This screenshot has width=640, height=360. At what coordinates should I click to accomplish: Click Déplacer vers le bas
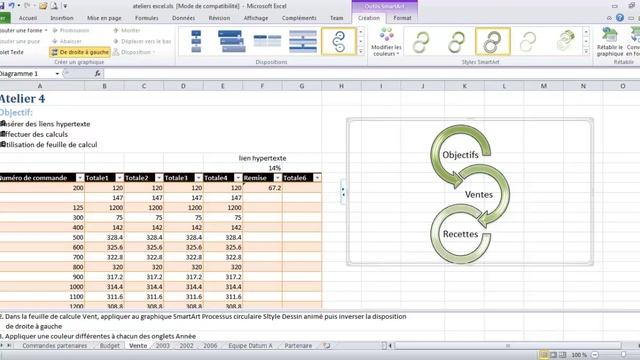coord(142,41)
